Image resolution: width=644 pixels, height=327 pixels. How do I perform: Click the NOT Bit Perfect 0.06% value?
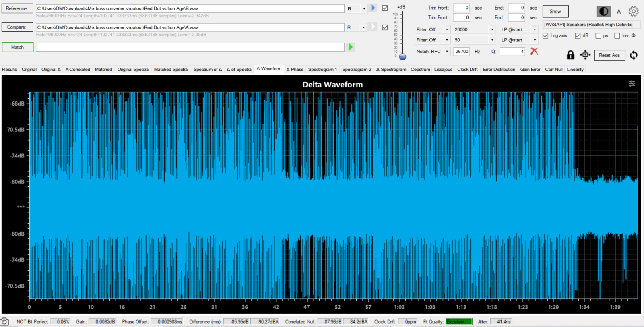60,322
